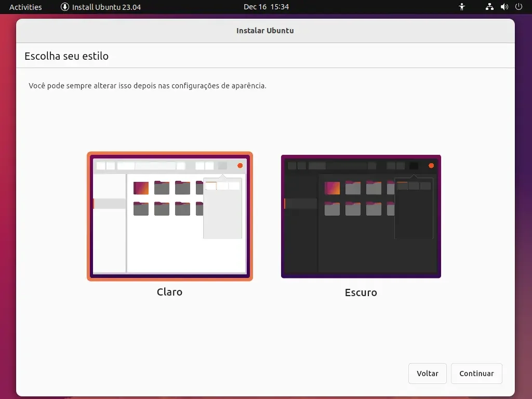The image size is (532, 399).
Task: Open the clock and calendar Dec 16 15:34
Action: click(267, 7)
